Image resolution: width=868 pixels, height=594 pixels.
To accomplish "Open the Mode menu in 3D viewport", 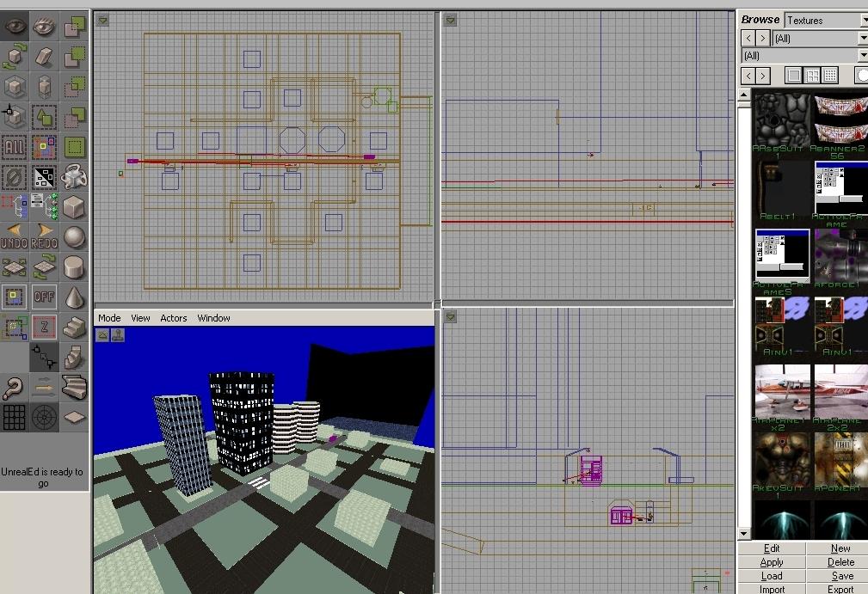I will coord(109,318).
